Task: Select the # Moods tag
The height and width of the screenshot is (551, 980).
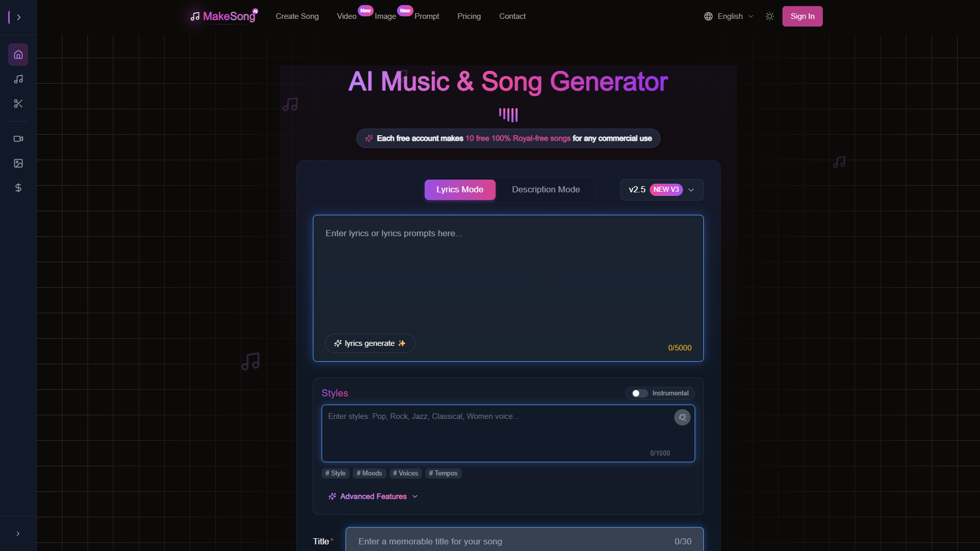Action: (369, 473)
